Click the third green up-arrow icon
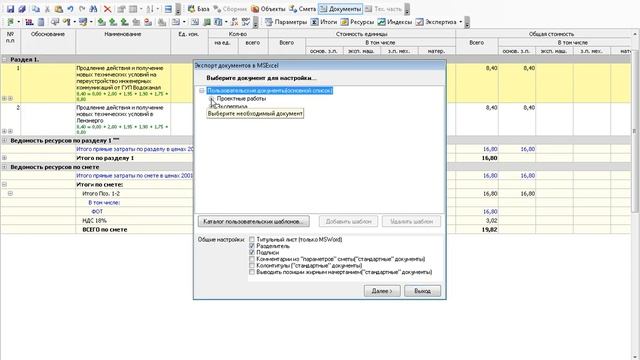Viewport: 640px width, 360px height. pyautogui.click(x=124, y=22)
